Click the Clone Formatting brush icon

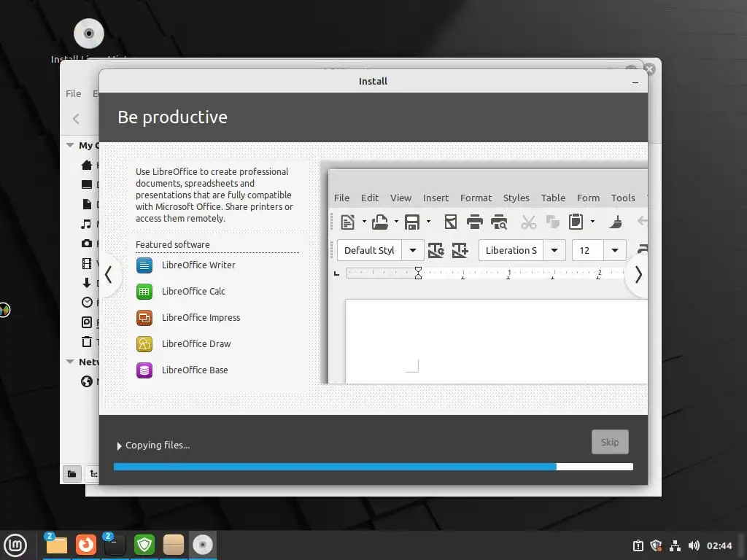click(x=616, y=222)
